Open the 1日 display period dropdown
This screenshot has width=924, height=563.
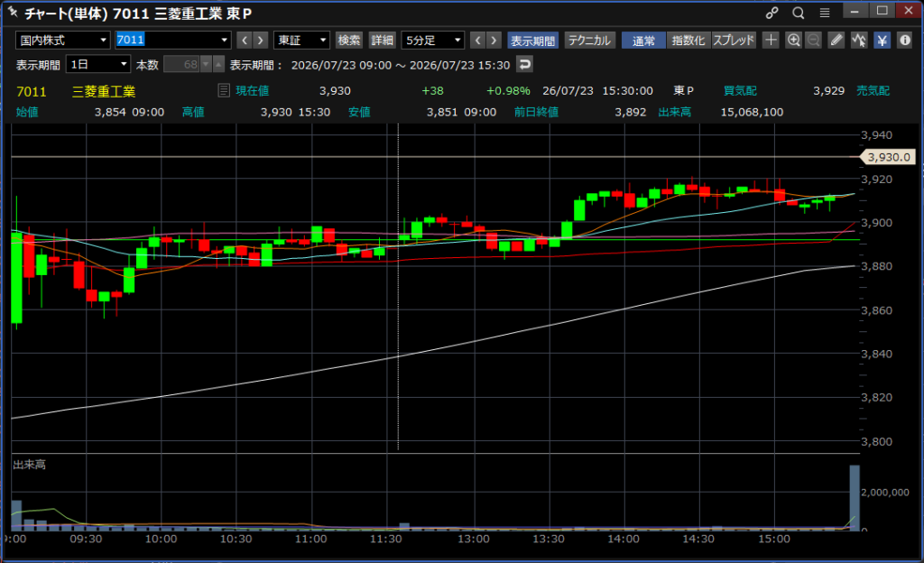click(97, 64)
